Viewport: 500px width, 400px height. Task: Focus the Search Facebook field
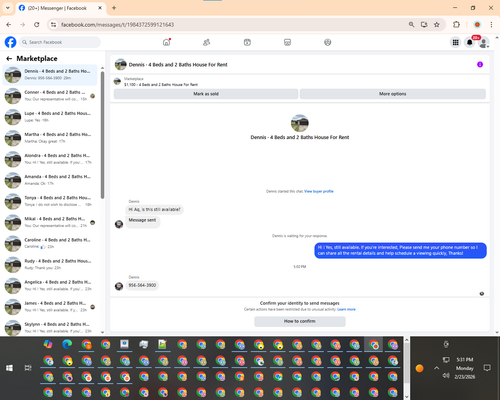tap(60, 42)
